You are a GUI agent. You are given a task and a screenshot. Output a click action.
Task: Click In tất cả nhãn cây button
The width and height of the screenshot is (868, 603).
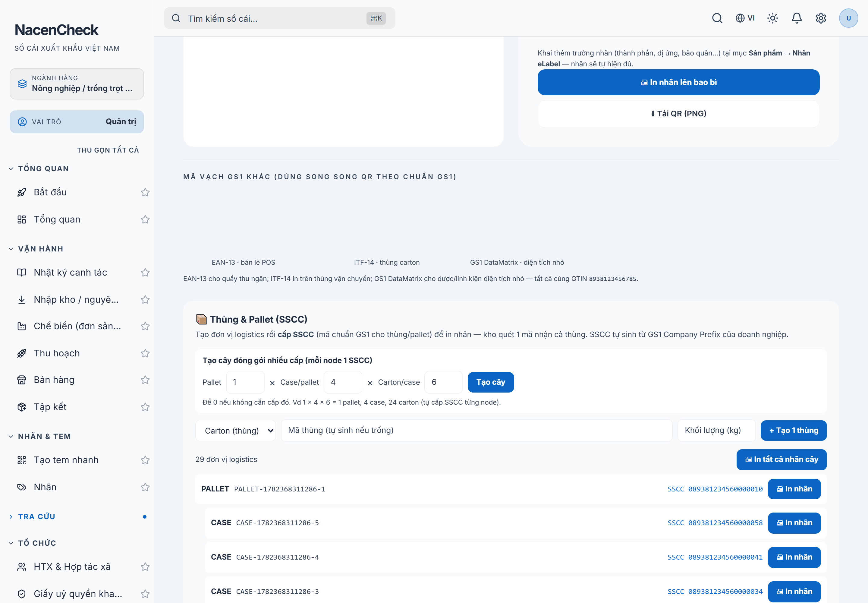click(x=782, y=459)
